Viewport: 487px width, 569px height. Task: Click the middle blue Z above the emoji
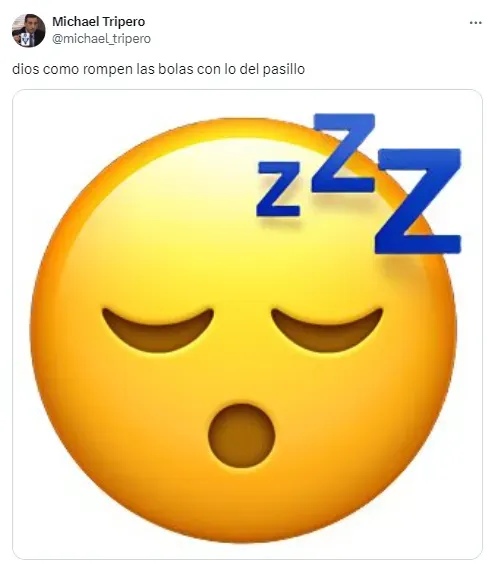coord(344,152)
